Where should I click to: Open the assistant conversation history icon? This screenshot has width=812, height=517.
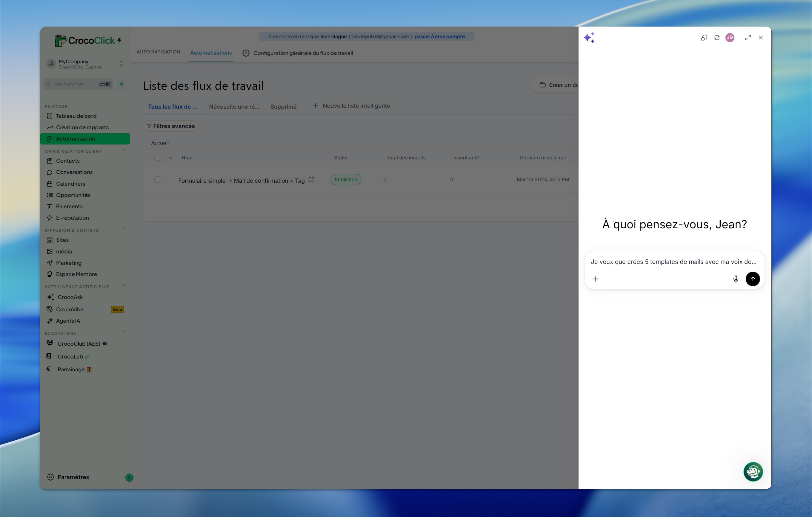[717, 38]
